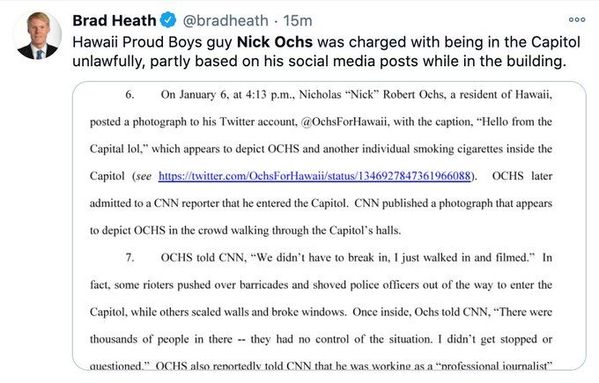Click the sentence about CNN published photograph
Viewport: 599px width, 383px height.
[x=321, y=217]
